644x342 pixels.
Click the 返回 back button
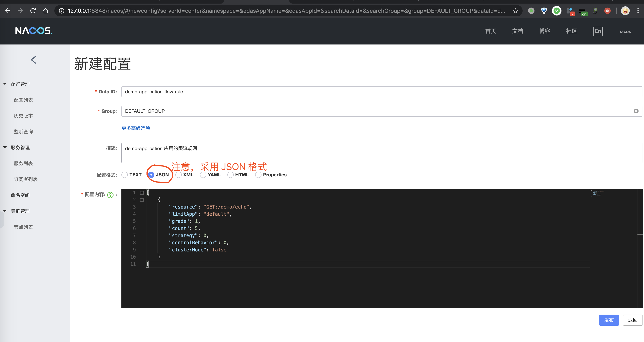632,320
